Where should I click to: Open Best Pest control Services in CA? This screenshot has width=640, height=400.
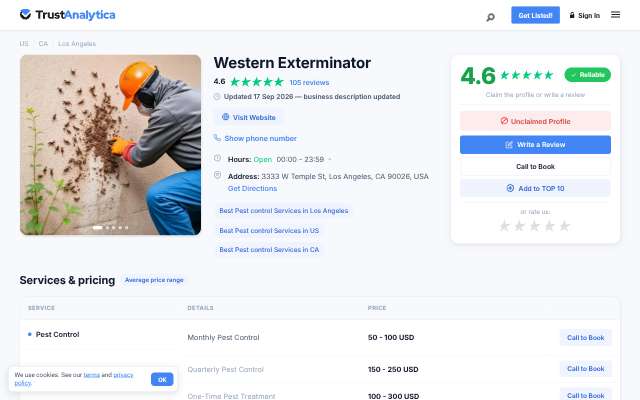point(269,249)
